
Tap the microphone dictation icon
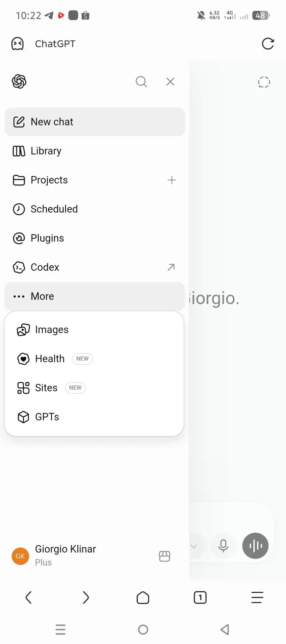tap(223, 546)
